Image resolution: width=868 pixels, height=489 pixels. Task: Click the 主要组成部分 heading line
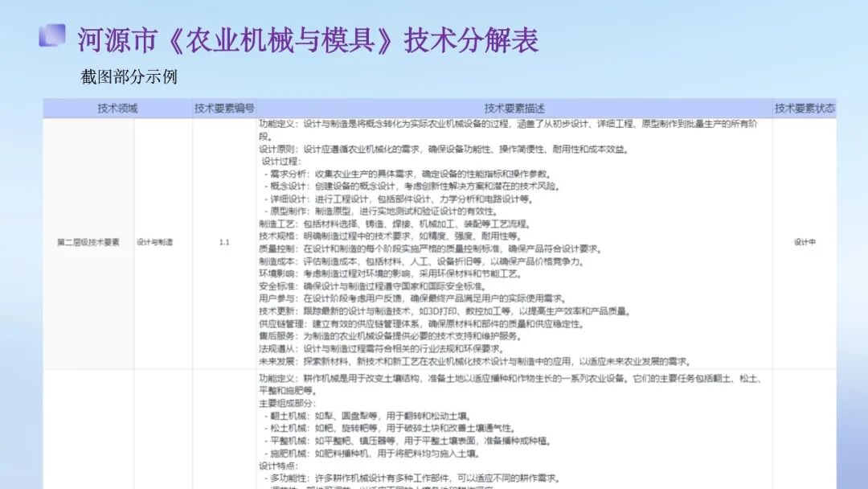click(288, 403)
